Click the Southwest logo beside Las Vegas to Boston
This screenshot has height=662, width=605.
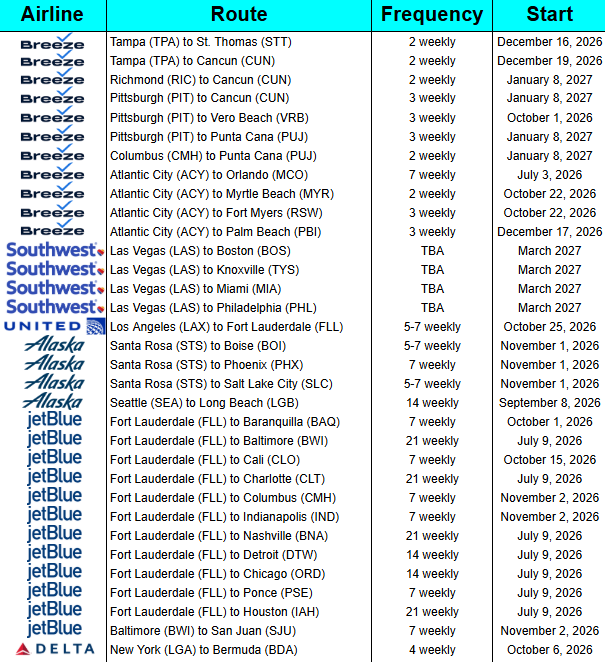[55, 250]
